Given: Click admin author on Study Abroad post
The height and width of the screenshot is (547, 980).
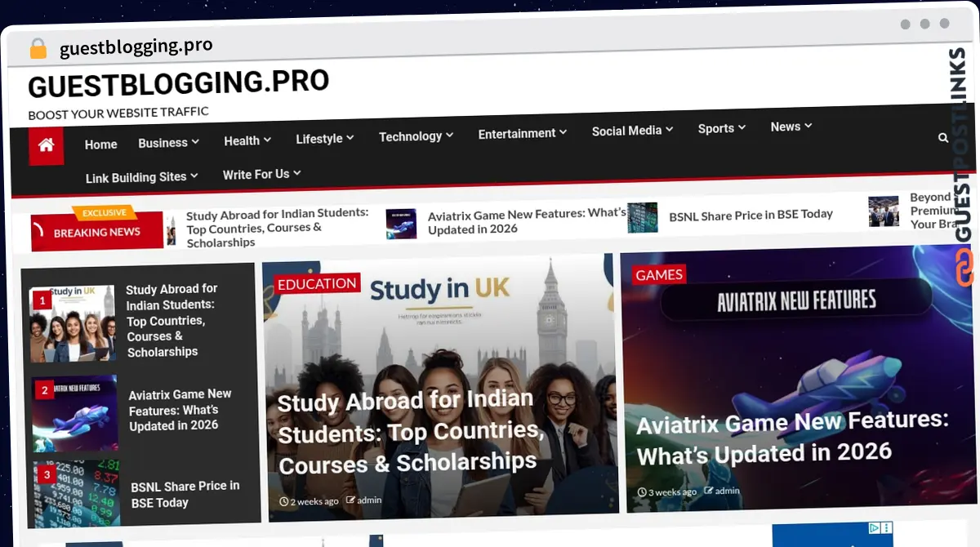Looking at the screenshot, I should point(364,500).
